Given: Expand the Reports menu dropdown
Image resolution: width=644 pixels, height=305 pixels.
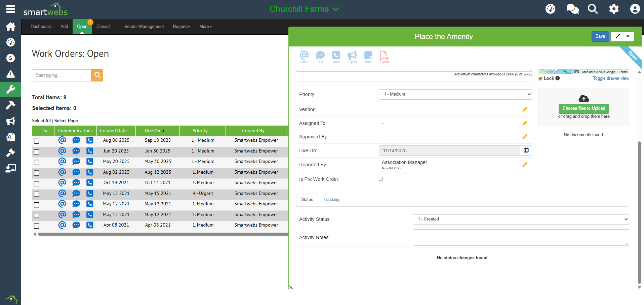Looking at the screenshot, I should coord(181,27).
